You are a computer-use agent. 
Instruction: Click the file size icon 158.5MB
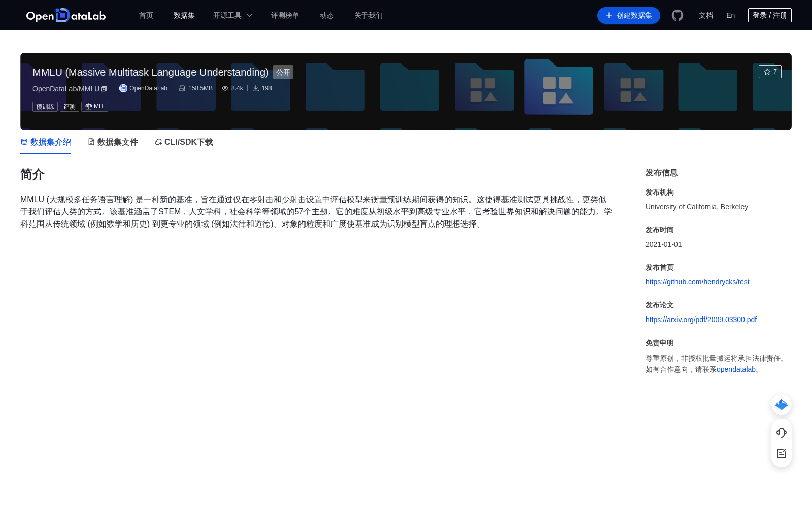[x=182, y=88]
